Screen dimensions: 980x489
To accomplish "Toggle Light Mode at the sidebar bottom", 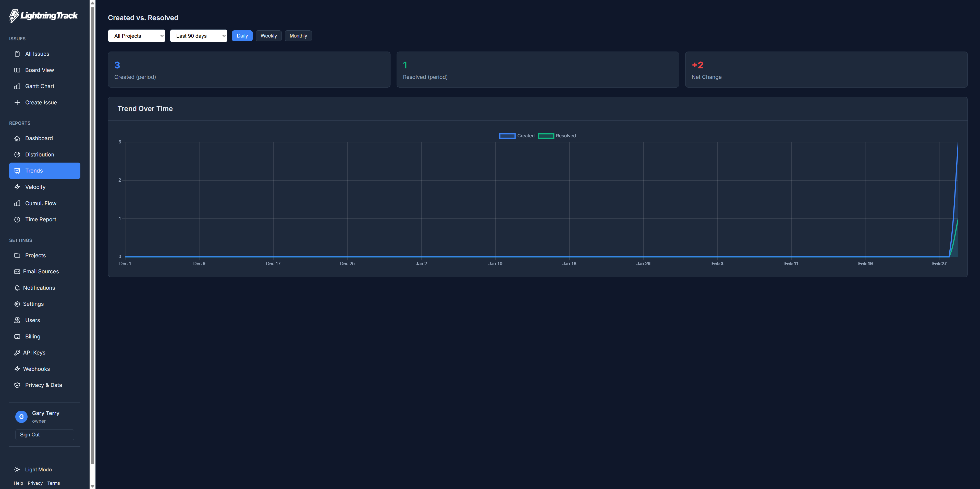I will pos(38,469).
